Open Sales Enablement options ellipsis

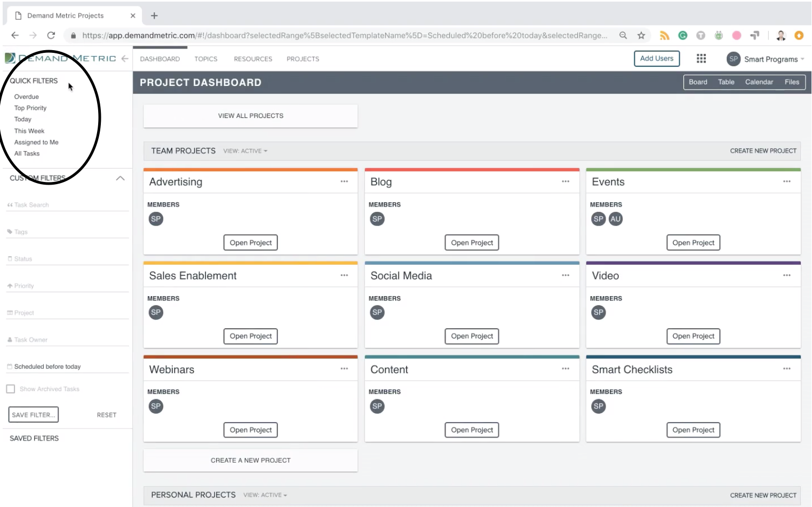tap(344, 275)
